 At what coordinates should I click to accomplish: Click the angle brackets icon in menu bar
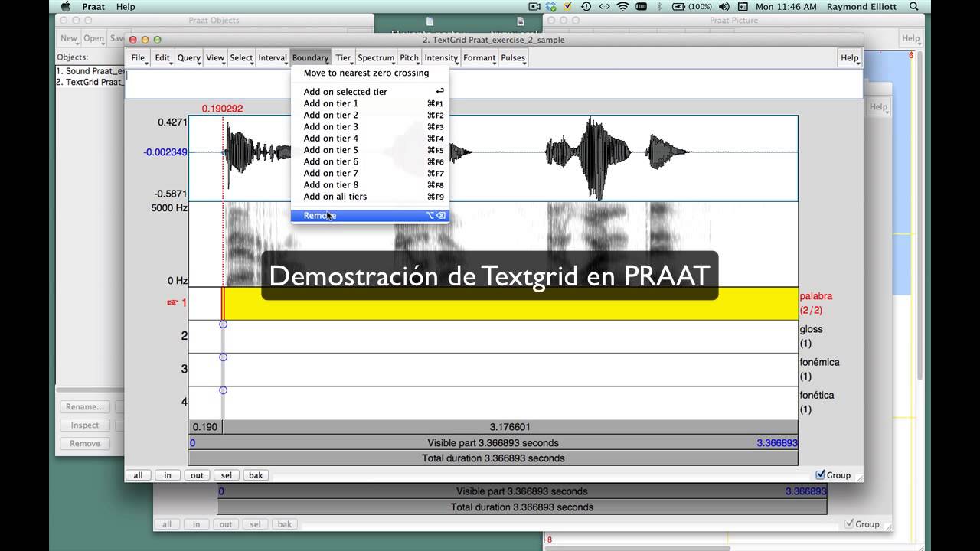coord(605,6)
